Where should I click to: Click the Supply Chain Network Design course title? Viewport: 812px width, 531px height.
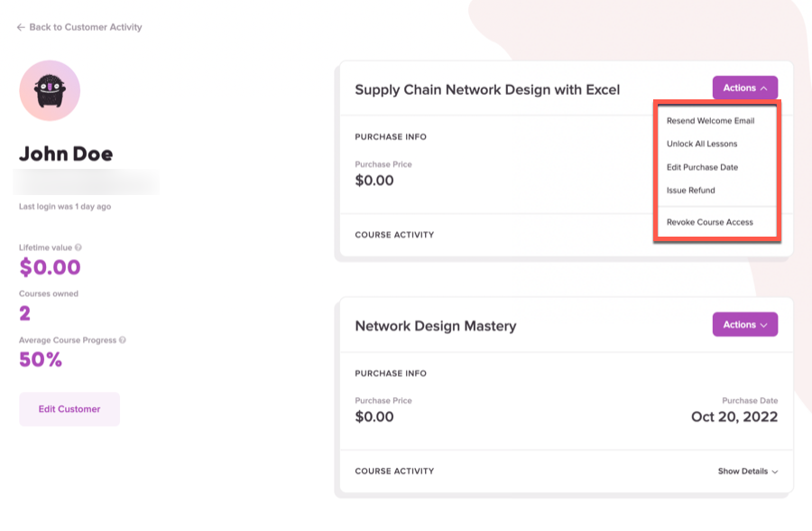487,89
